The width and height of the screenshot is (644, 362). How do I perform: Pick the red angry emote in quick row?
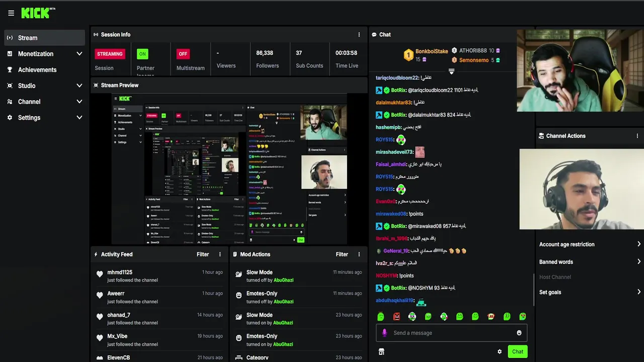click(x=396, y=316)
